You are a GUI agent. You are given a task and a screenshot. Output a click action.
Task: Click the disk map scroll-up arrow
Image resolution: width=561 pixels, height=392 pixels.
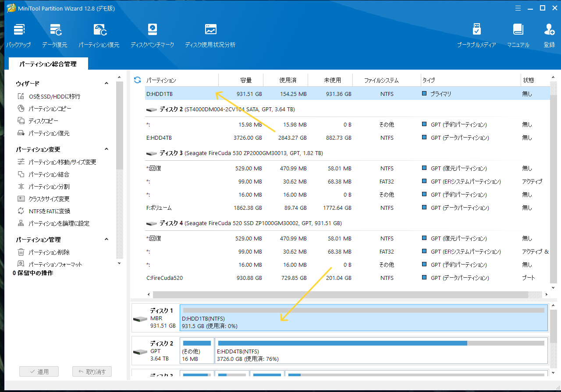click(554, 305)
